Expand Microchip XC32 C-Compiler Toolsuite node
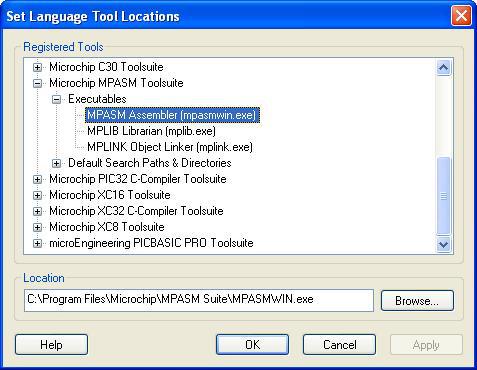This screenshot has width=477, height=370. point(37,211)
